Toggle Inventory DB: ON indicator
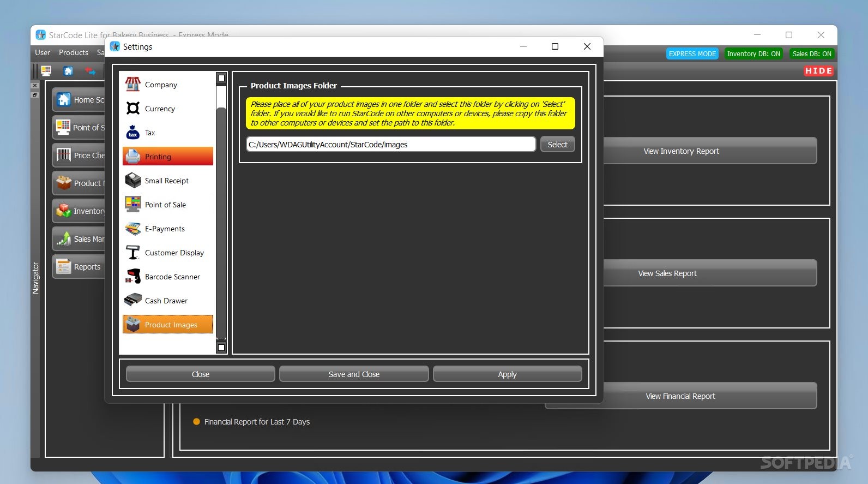The width and height of the screenshot is (868, 484). 754,53
